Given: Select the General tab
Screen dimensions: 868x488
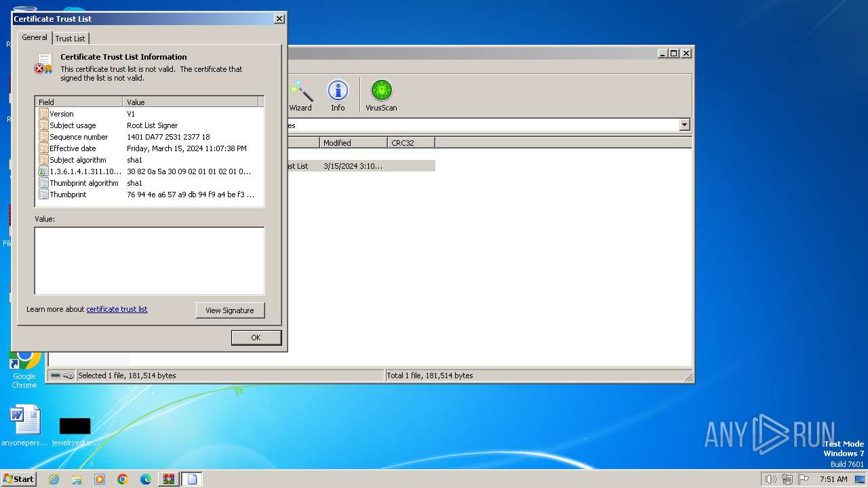Looking at the screenshot, I should click(35, 37).
